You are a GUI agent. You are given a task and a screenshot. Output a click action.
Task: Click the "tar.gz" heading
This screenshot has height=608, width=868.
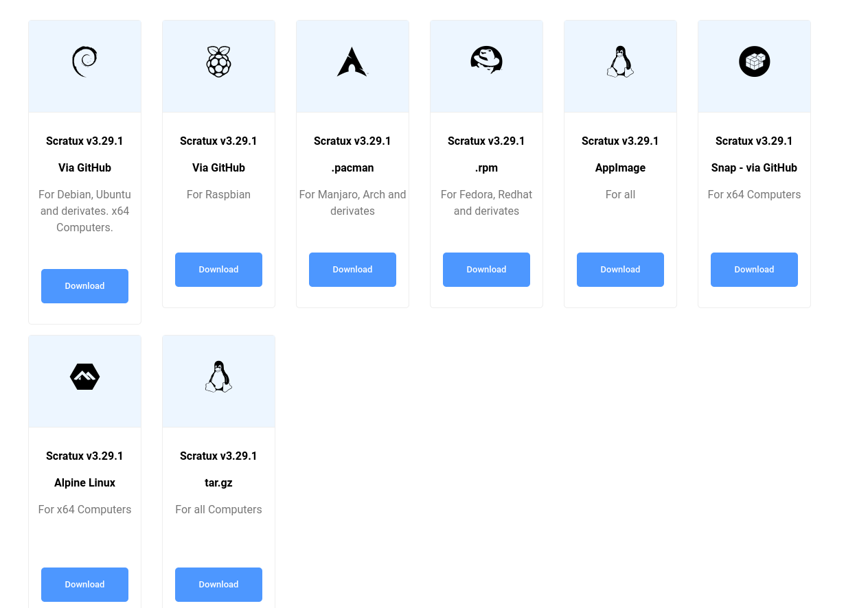click(218, 482)
